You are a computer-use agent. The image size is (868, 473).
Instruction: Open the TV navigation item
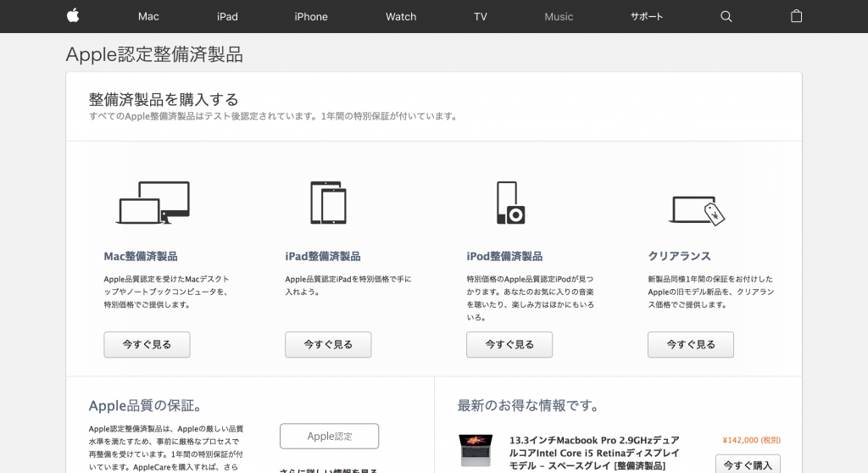[x=481, y=17]
